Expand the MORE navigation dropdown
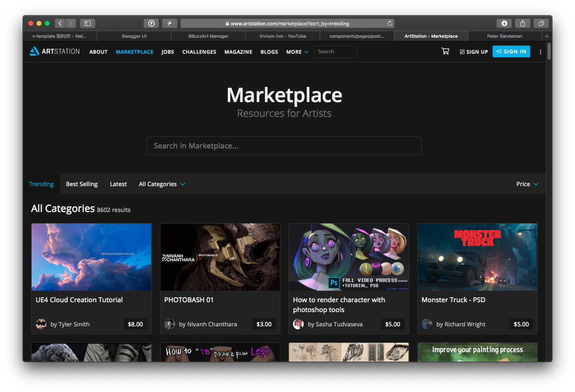 297,52
